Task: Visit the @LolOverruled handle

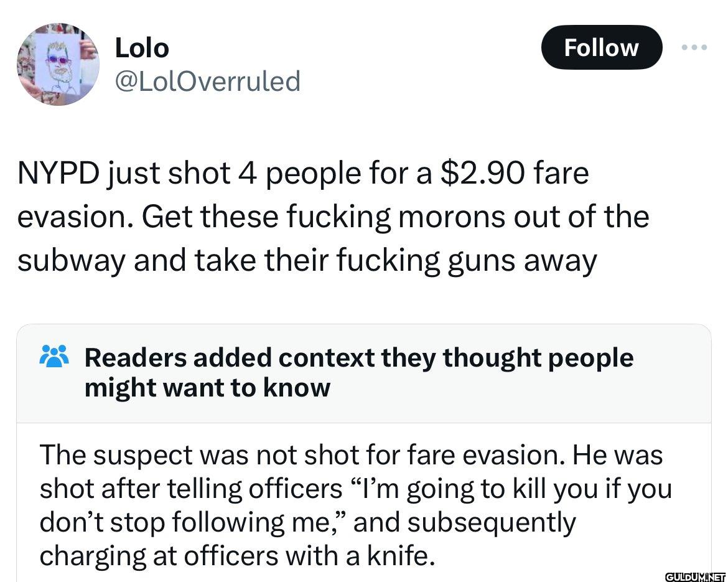Action: [208, 81]
